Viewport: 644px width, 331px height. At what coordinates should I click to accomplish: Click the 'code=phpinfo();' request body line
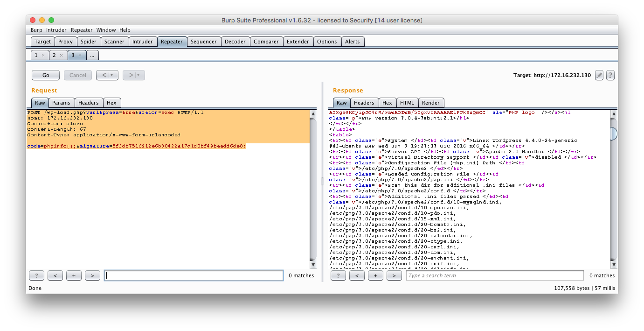[x=136, y=146]
